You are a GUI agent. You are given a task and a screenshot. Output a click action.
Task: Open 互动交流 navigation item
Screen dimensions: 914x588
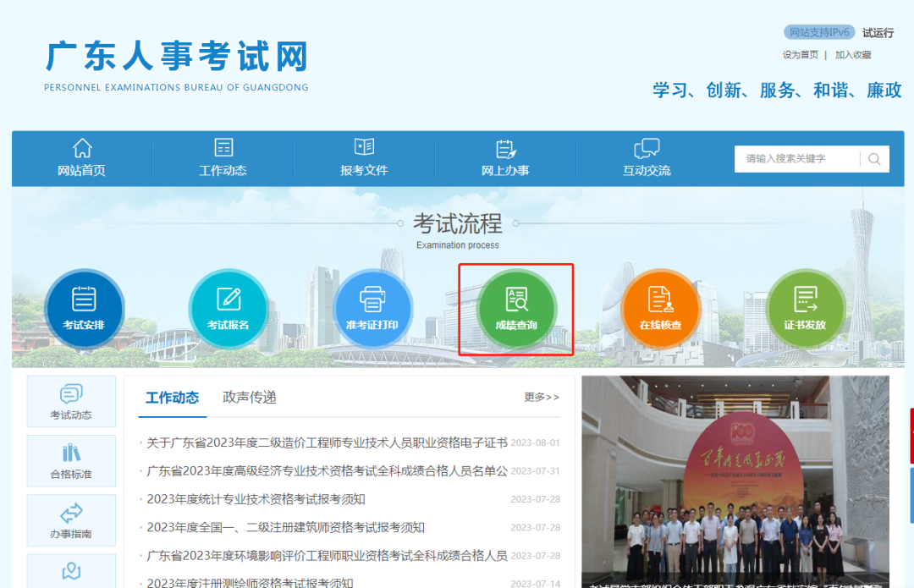(647, 158)
